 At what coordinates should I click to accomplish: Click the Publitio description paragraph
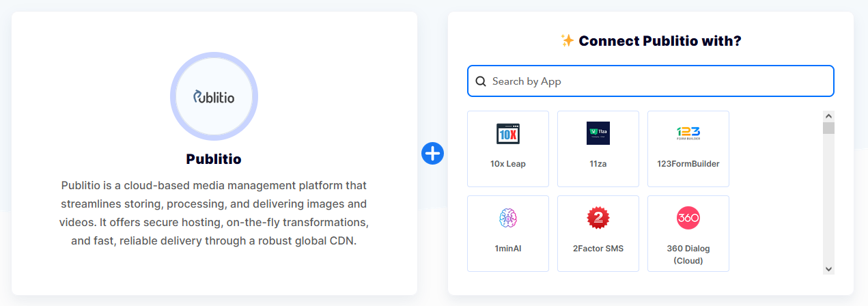214,213
